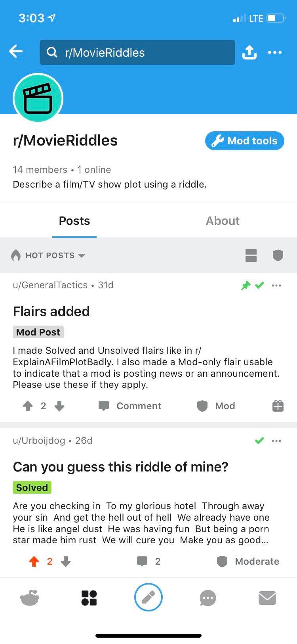
Task: Open overflow menu on the Flairs added post
Action: click(276, 285)
